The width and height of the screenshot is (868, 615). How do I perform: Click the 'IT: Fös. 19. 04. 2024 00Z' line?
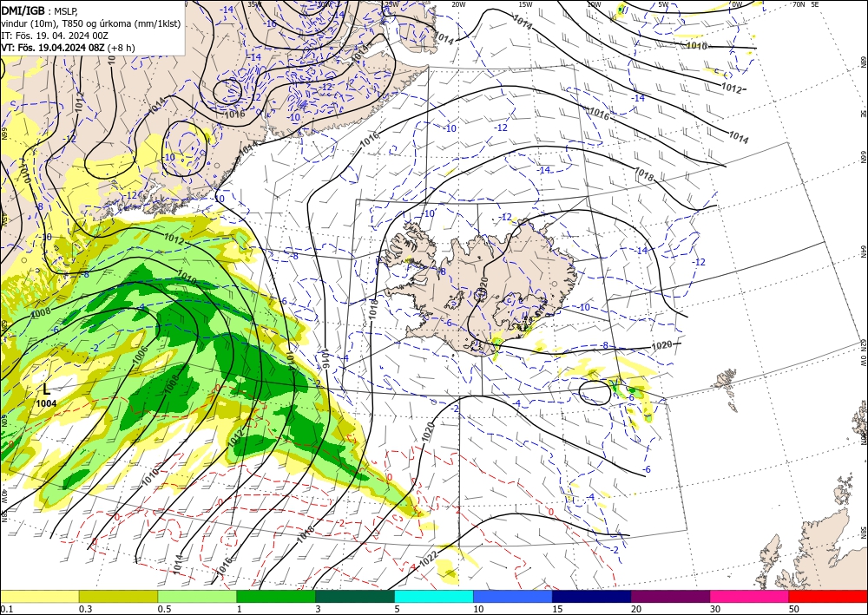tap(55, 36)
